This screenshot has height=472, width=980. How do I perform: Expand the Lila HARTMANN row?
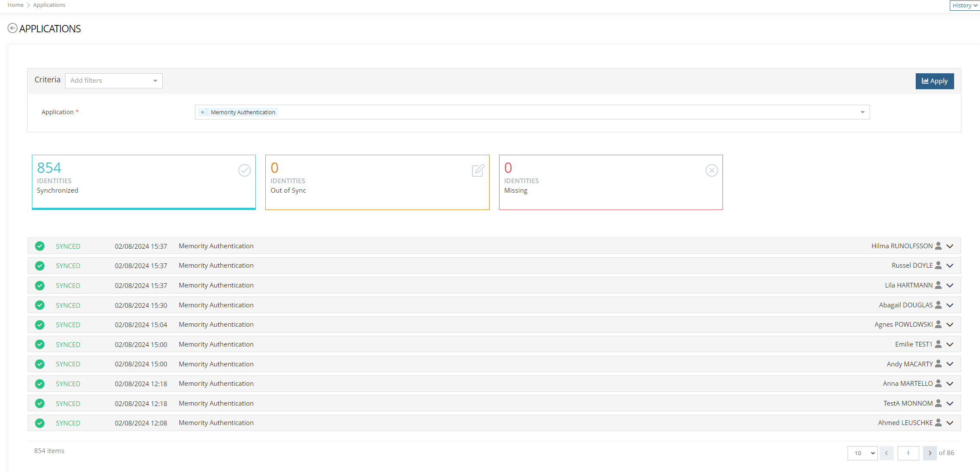950,285
